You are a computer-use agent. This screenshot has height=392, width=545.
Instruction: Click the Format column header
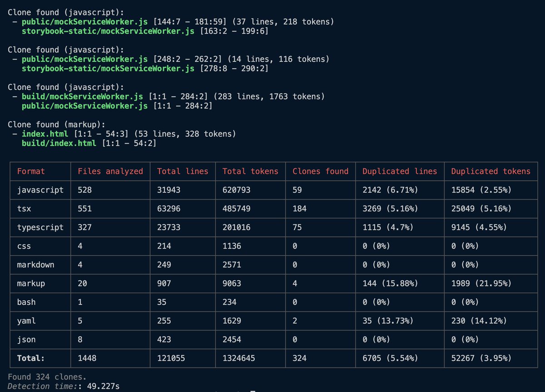(31, 171)
